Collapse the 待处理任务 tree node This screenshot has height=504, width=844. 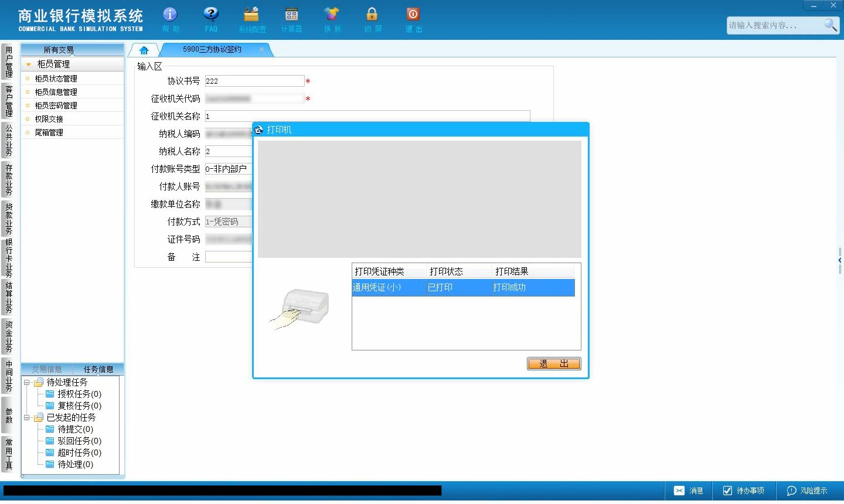(x=26, y=382)
